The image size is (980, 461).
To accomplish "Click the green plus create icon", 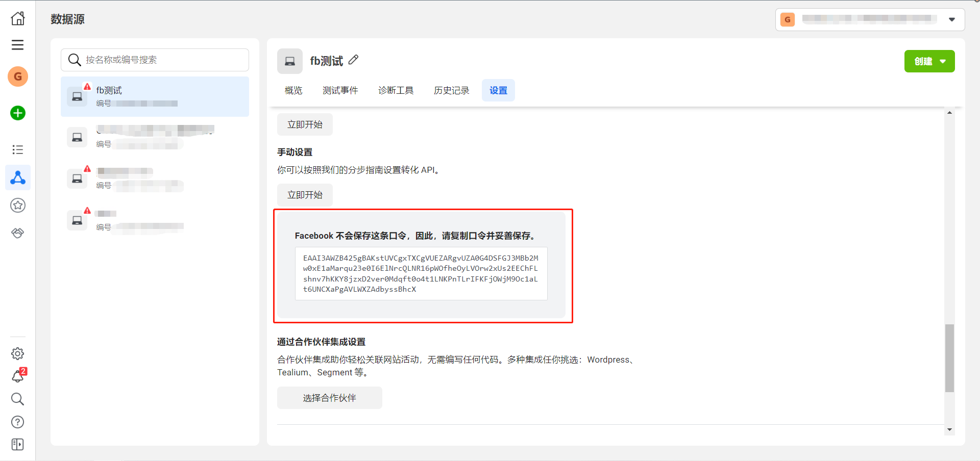I will pyautogui.click(x=18, y=113).
